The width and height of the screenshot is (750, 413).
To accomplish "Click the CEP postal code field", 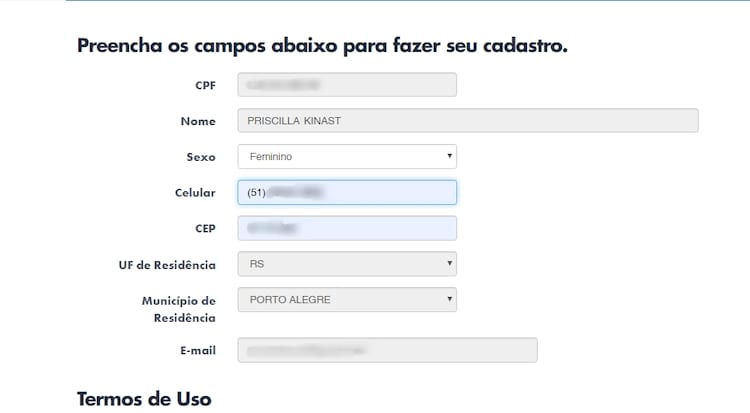I will coord(346,228).
